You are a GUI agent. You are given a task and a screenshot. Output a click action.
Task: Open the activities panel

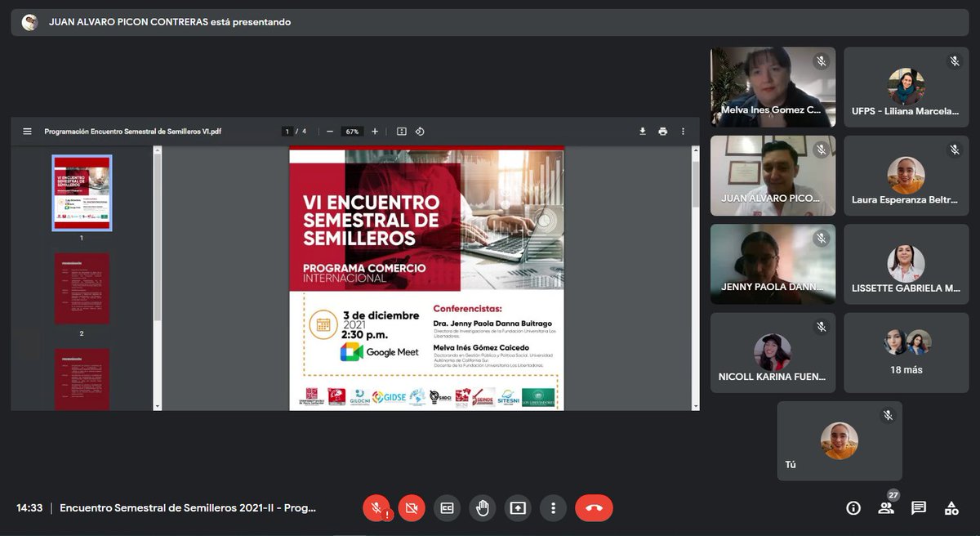[951, 508]
